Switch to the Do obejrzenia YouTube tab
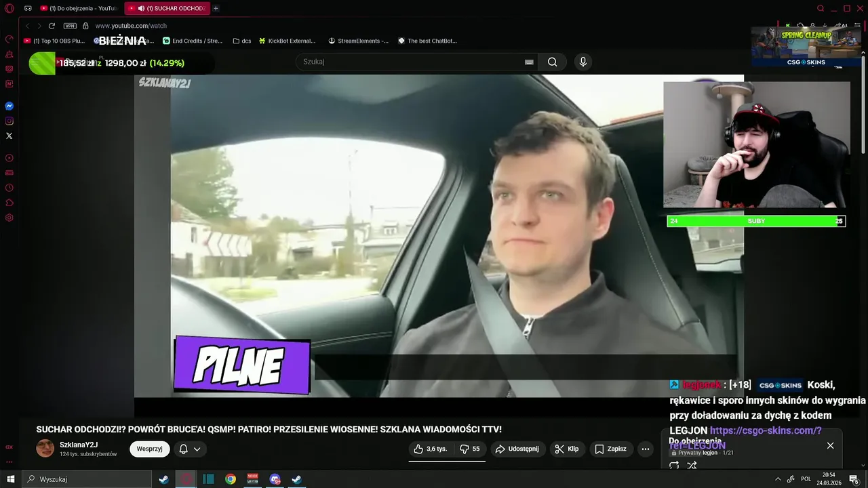 tap(79, 8)
